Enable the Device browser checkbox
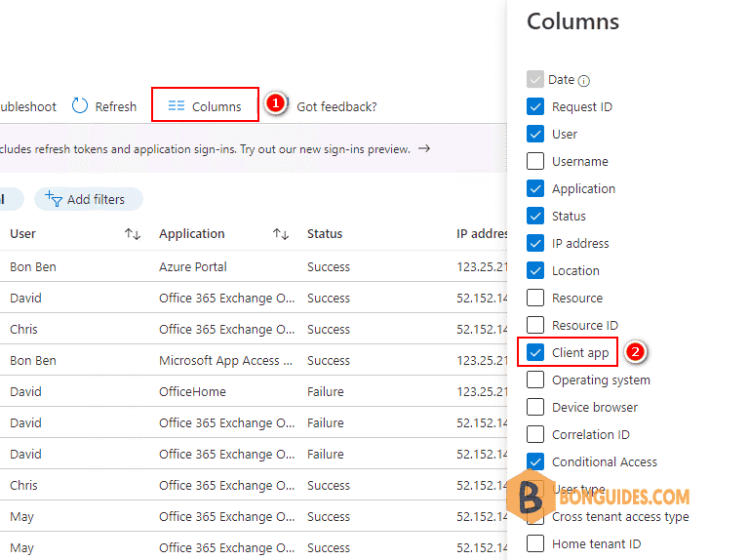The image size is (749, 560). click(535, 407)
